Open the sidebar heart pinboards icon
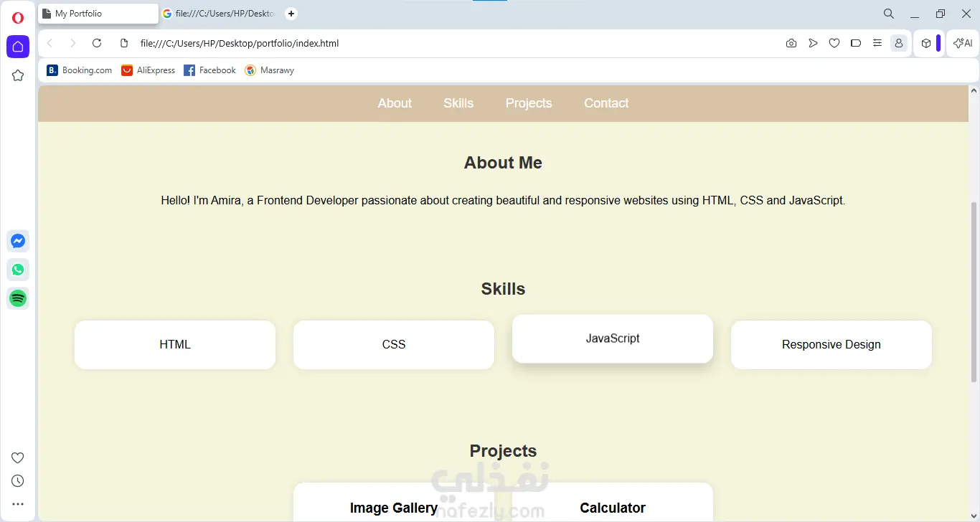980x522 pixels. coord(18,458)
